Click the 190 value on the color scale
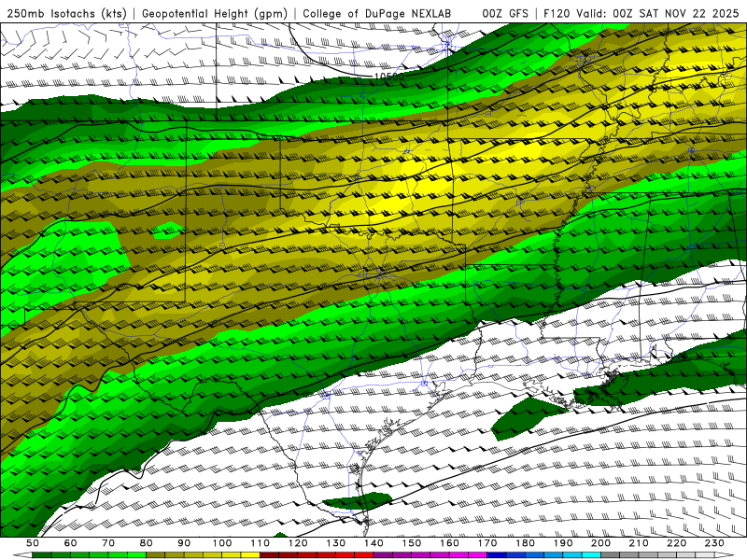 (563, 543)
